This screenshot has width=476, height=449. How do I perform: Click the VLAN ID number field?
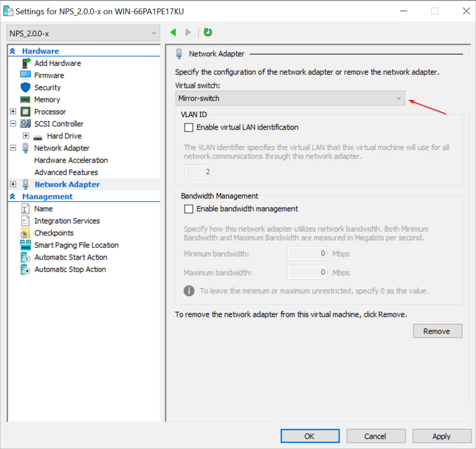tap(198, 172)
